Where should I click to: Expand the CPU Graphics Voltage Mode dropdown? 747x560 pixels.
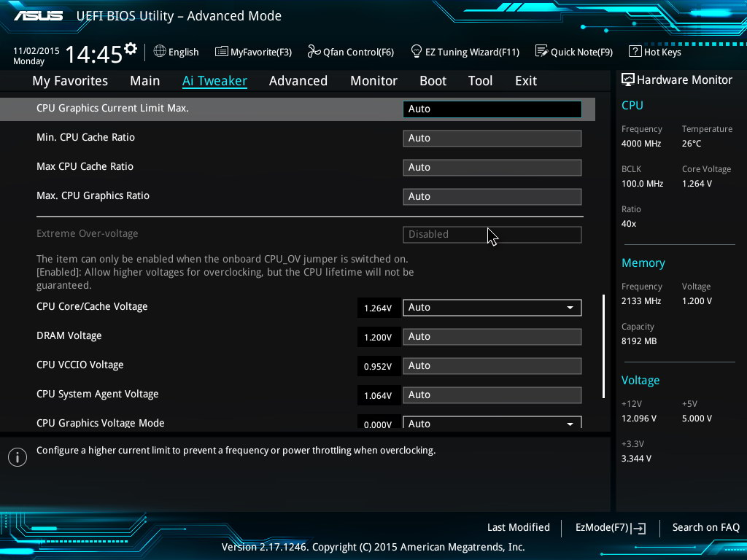coord(570,424)
